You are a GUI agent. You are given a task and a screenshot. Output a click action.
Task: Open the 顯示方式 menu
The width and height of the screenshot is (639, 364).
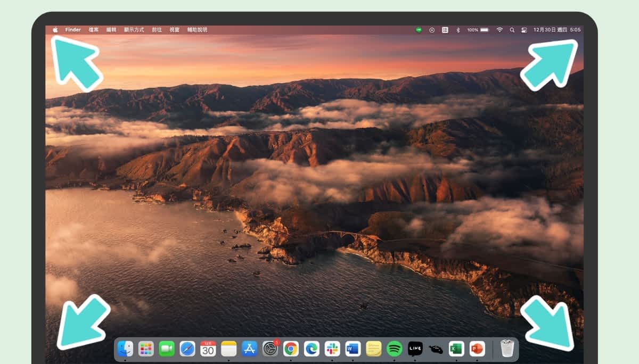pos(134,30)
